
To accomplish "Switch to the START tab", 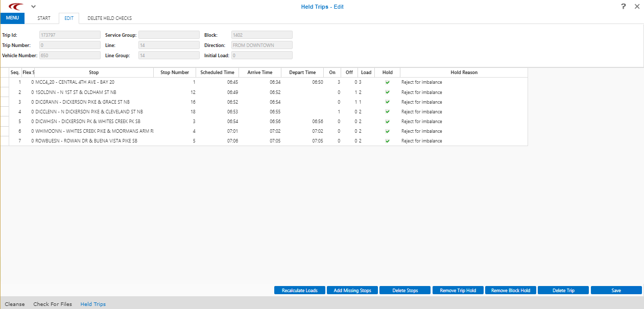I will pos(44,18).
